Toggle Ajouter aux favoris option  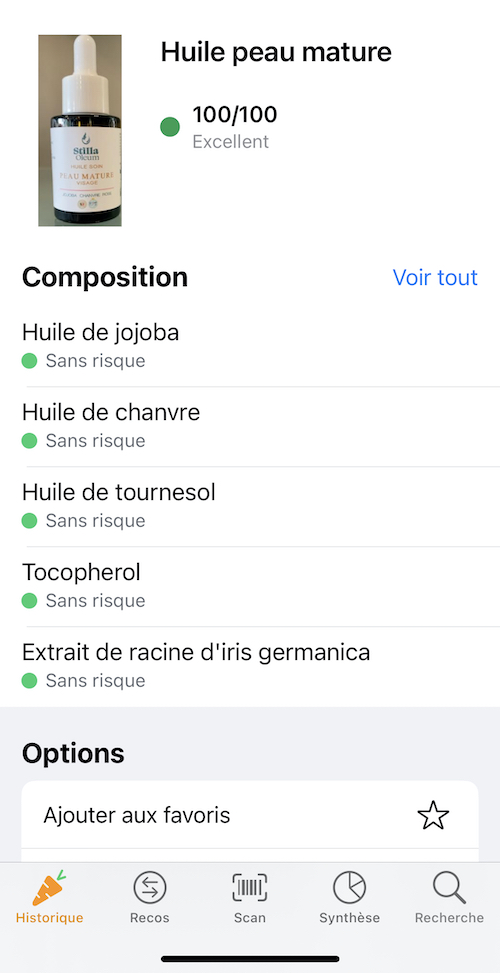[250, 815]
